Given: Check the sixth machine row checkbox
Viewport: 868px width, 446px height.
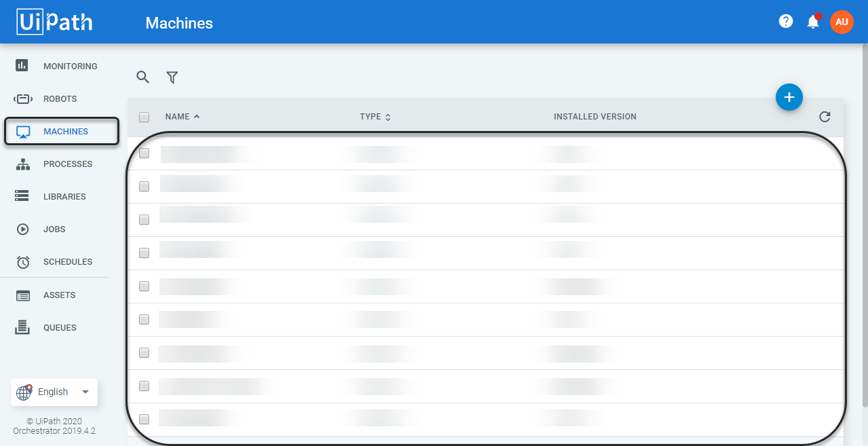Looking at the screenshot, I should (x=144, y=320).
